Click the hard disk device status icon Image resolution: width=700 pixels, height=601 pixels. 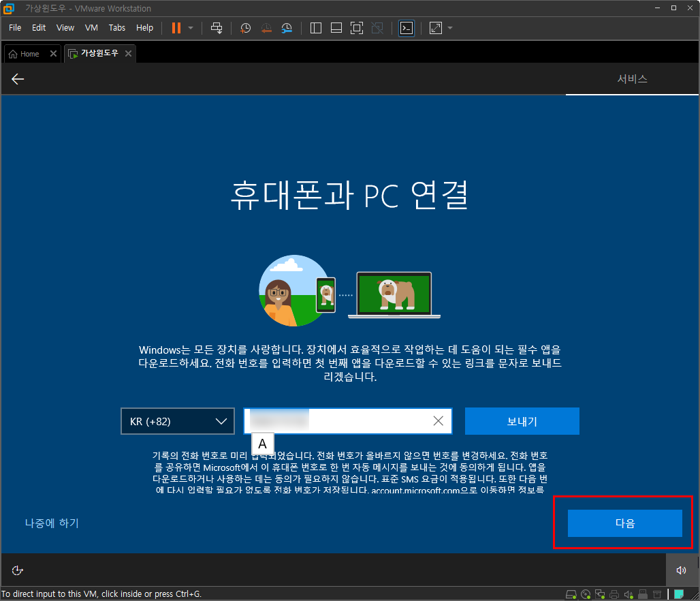coord(571,594)
